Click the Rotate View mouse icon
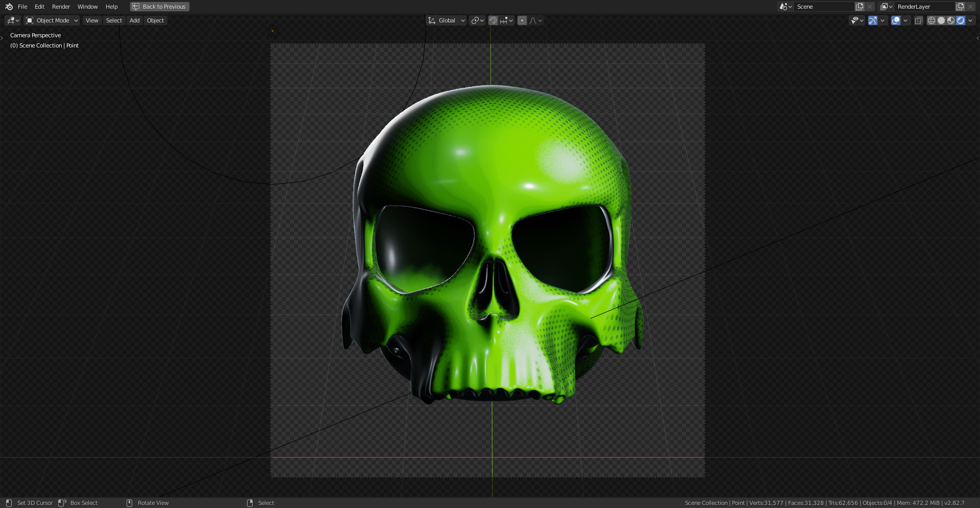The width and height of the screenshot is (980, 508). click(129, 503)
